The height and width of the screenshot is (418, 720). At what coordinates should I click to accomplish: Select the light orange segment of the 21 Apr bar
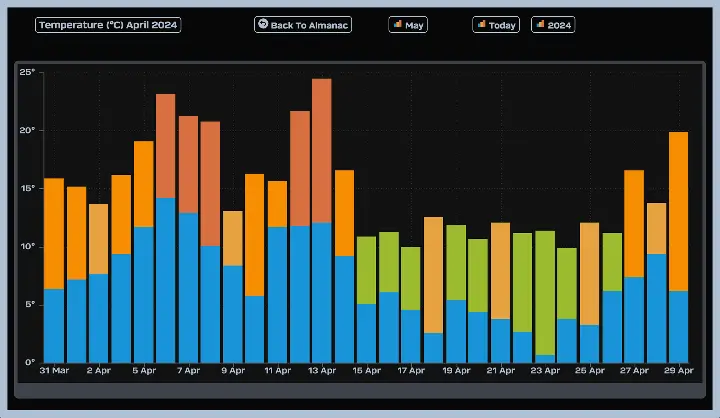click(500, 270)
